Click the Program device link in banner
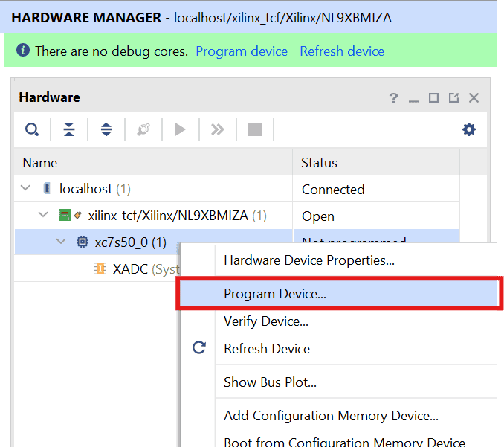The image size is (504, 447). (242, 51)
